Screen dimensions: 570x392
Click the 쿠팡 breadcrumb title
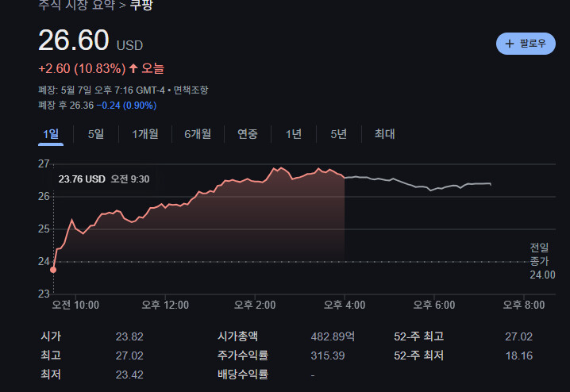(141, 5)
